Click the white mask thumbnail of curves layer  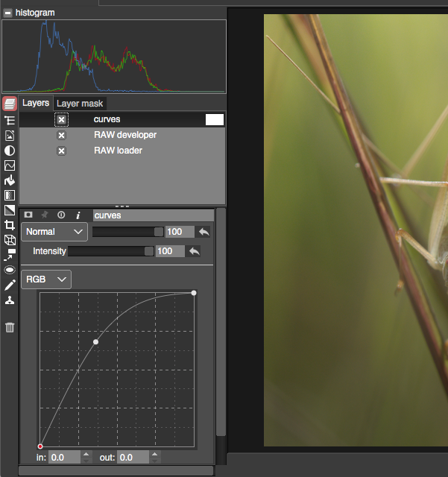click(215, 119)
